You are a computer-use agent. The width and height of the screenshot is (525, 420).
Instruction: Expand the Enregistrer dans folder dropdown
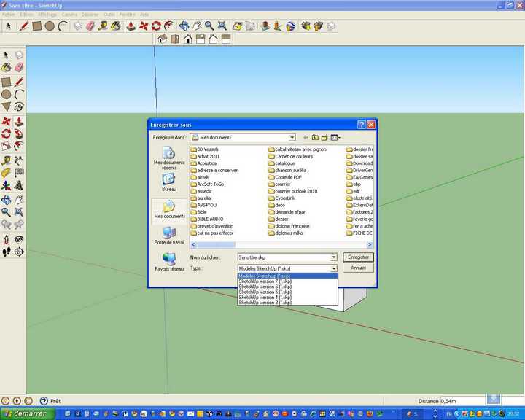(x=292, y=138)
